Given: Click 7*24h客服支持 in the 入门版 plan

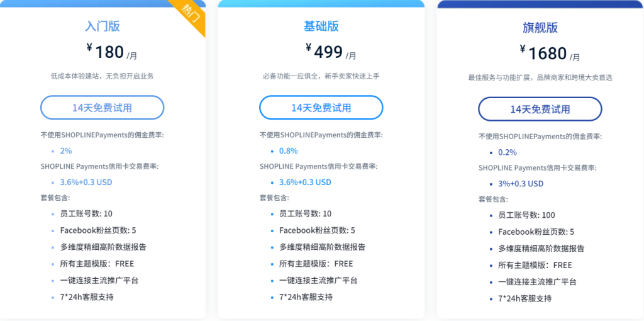Looking at the screenshot, I should 87,296.
